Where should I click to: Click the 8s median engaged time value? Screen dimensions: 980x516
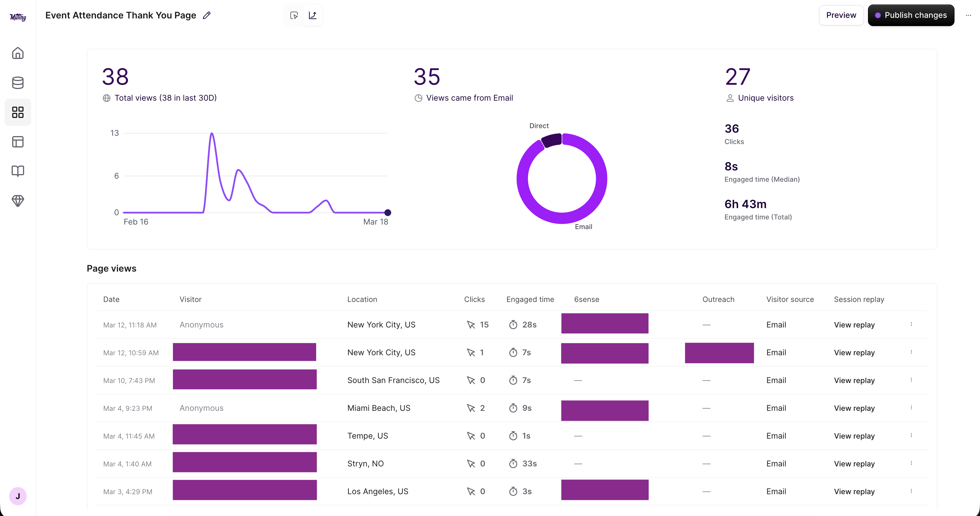point(731,166)
